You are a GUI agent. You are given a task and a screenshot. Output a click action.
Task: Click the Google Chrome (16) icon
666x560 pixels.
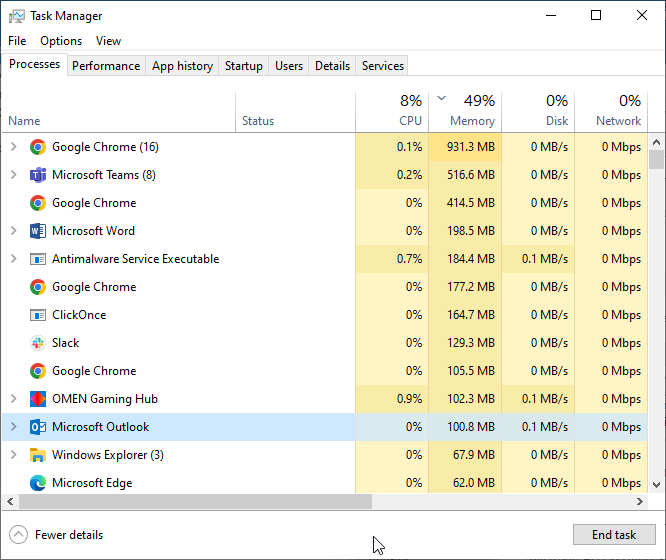[x=38, y=147]
